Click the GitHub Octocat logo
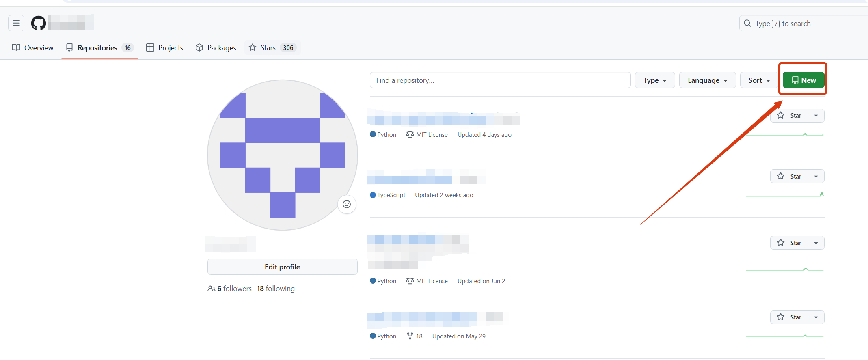Image resolution: width=868 pixels, height=360 pixels. coord(39,23)
